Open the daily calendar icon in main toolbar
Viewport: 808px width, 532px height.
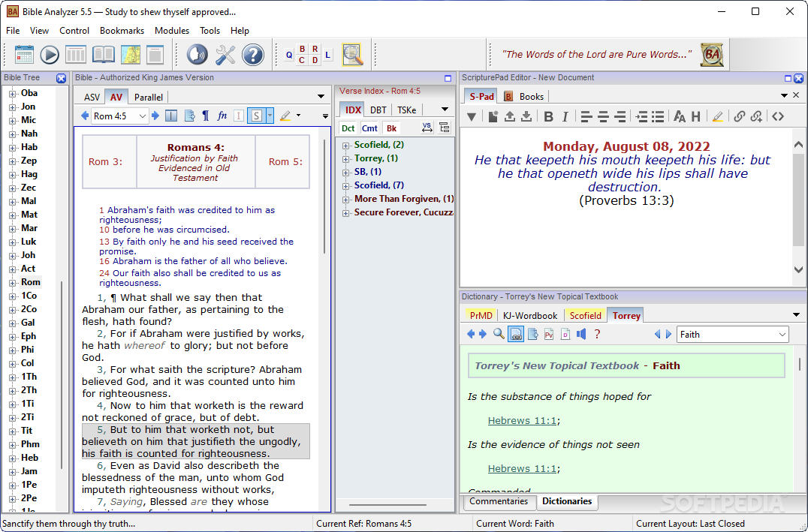(24, 55)
